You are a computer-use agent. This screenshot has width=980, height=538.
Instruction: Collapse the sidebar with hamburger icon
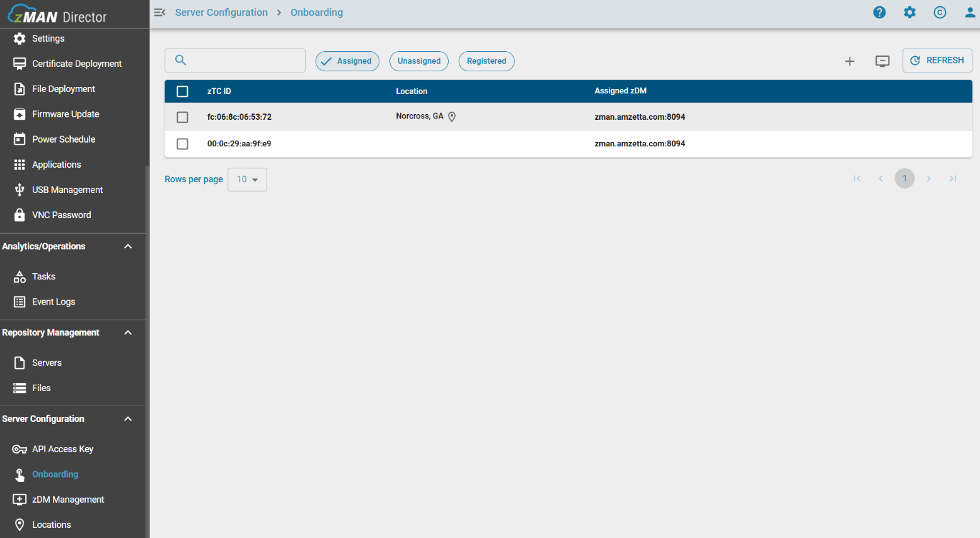(x=159, y=13)
